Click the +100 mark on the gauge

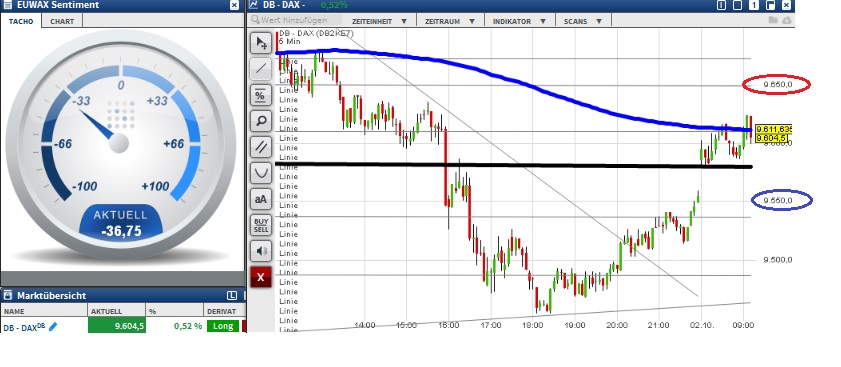156,186
